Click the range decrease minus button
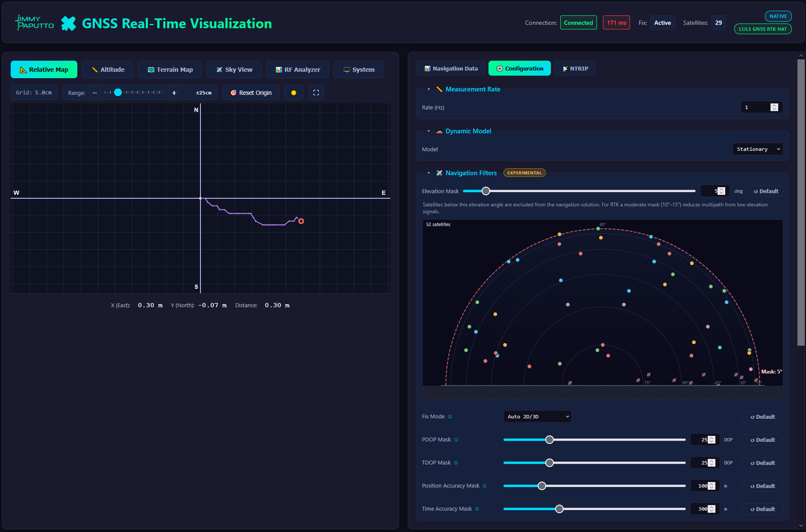The width and height of the screenshot is (806, 532). coord(95,93)
